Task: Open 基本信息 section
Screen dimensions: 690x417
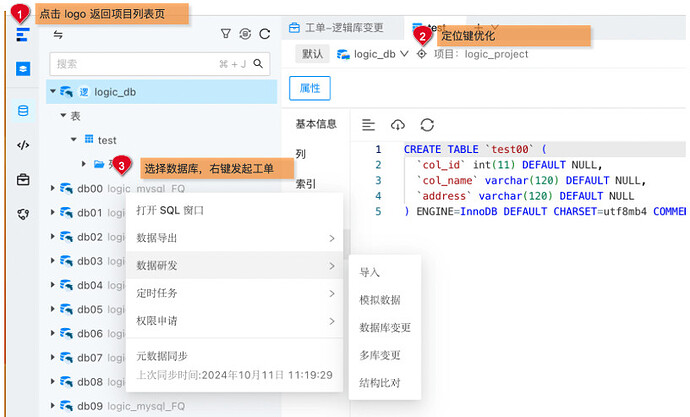Action: click(x=316, y=124)
